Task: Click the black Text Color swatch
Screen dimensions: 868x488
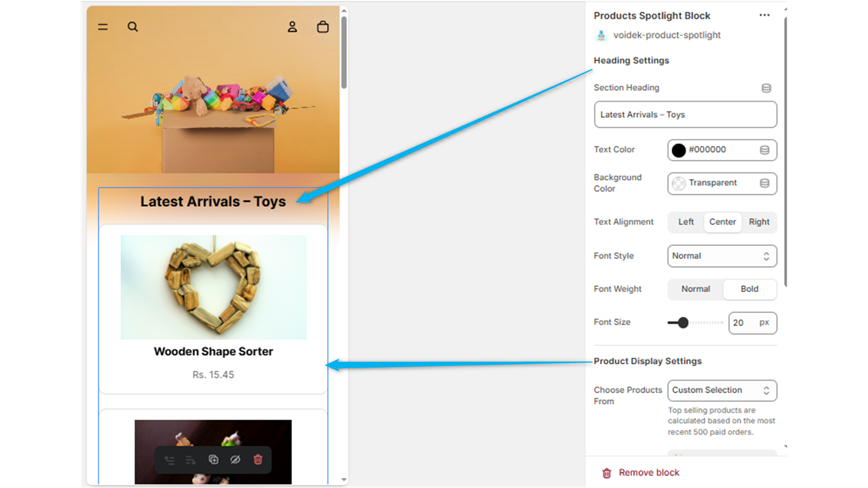Action: point(679,150)
